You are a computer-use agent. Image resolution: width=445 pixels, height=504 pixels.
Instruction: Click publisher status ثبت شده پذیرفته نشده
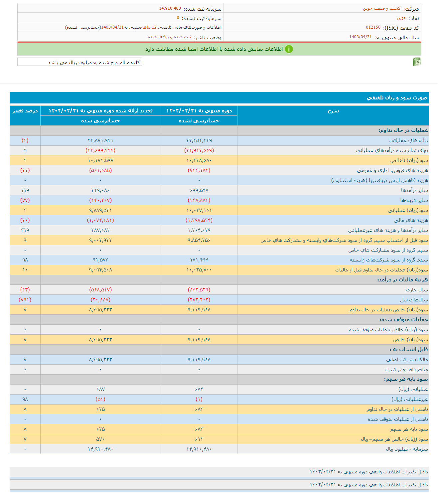pyautogui.click(x=169, y=37)
